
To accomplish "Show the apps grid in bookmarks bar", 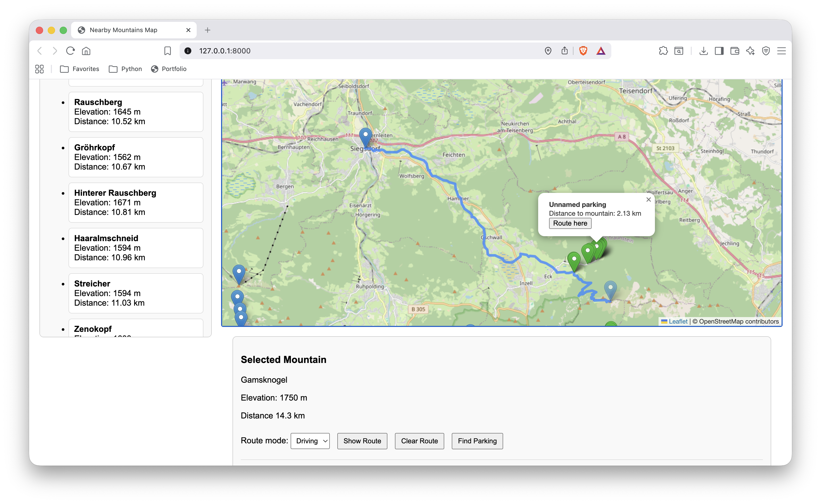I will pyautogui.click(x=39, y=69).
